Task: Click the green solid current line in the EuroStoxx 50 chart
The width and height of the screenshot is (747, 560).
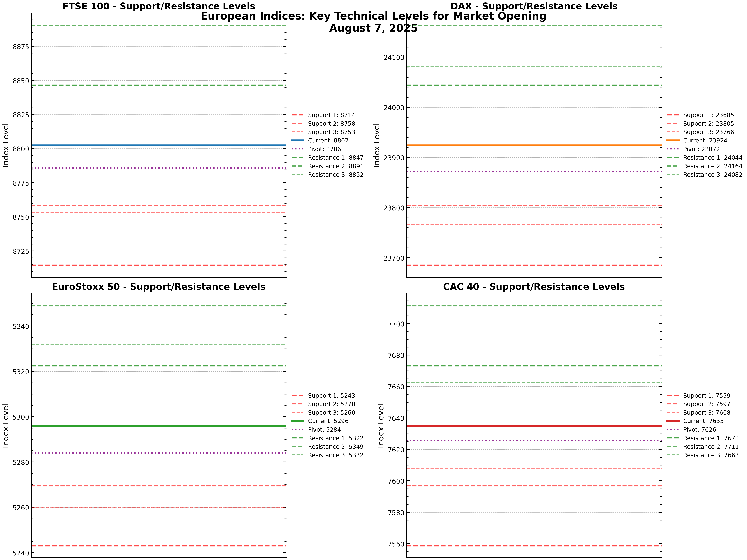Action: [x=159, y=426]
